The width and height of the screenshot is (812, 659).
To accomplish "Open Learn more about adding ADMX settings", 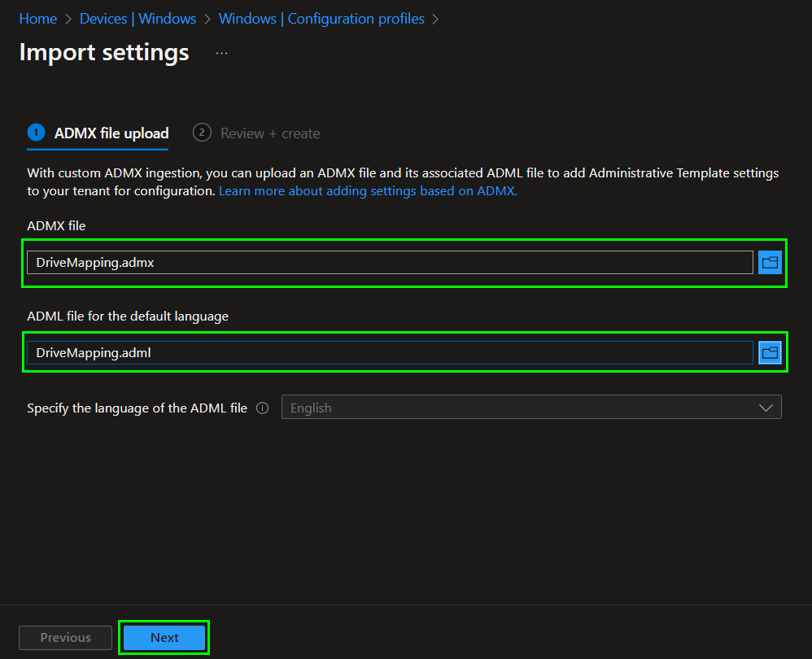I will 368,191.
